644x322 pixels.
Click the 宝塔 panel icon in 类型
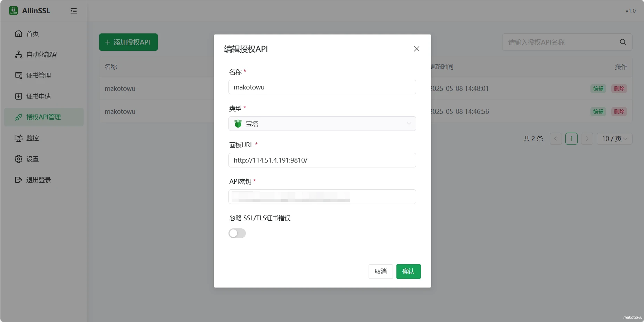(x=238, y=124)
